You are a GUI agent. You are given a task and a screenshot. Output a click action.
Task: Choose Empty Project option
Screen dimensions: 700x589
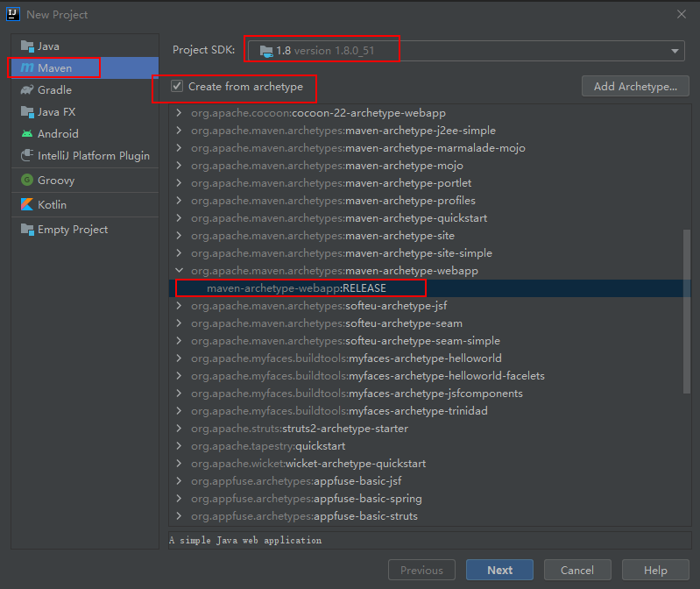[85, 229]
